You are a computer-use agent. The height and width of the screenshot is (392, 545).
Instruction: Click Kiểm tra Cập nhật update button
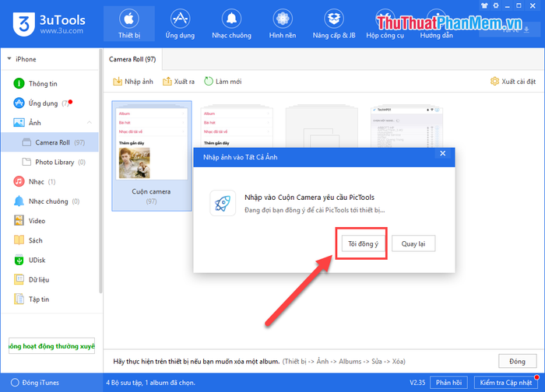point(506,383)
